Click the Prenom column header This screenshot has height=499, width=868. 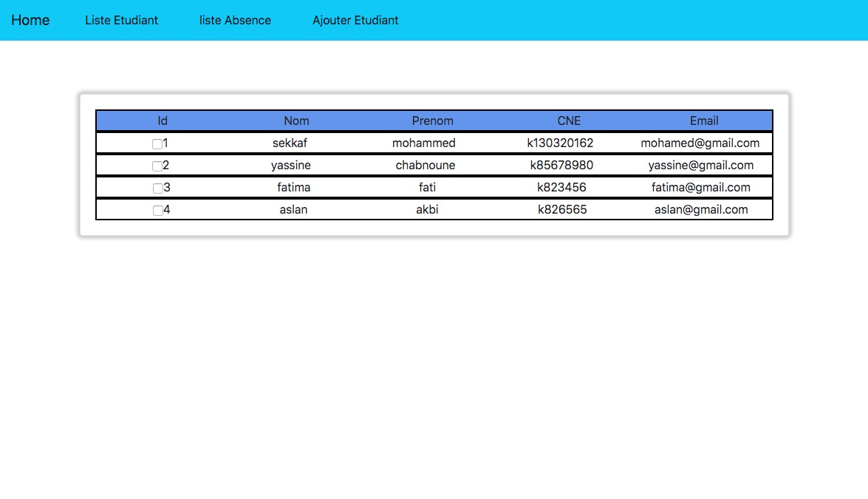(x=432, y=120)
